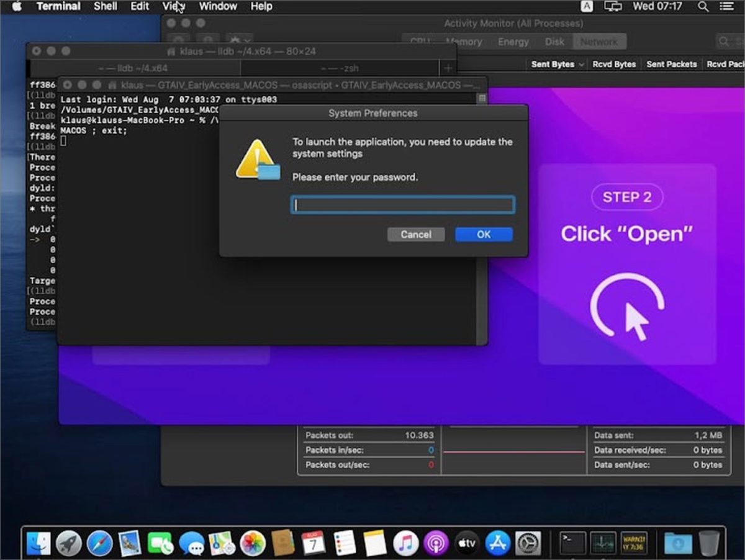The image size is (745, 560).
Task: Click Data sent value 1,2 MB
Action: tap(708, 435)
